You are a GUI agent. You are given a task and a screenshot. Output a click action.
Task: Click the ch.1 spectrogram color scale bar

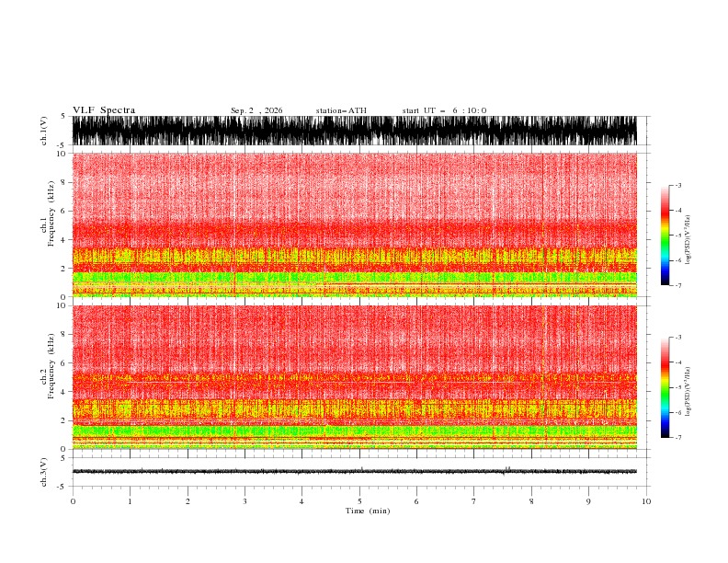pyautogui.click(x=665, y=236)
